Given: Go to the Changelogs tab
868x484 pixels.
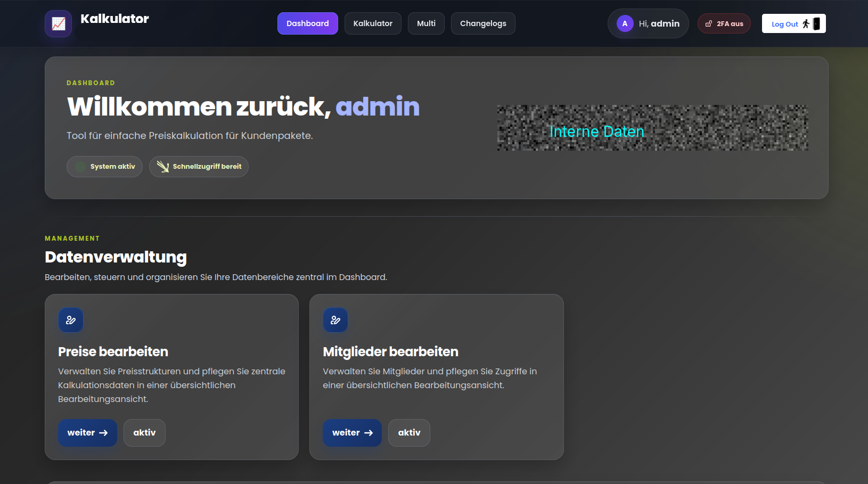Looking at the screenshot, I should pos(483,23).
